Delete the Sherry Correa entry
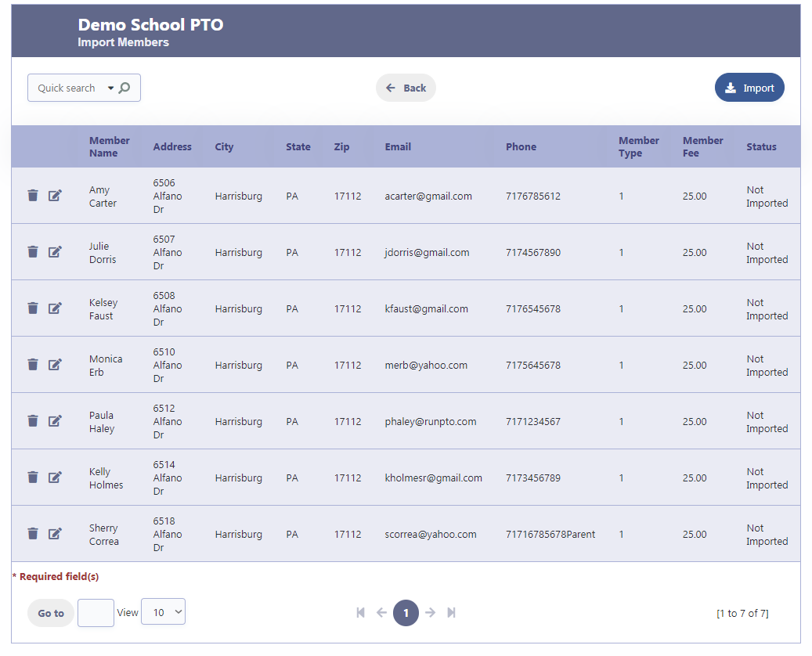 click(x=33, y=534)
